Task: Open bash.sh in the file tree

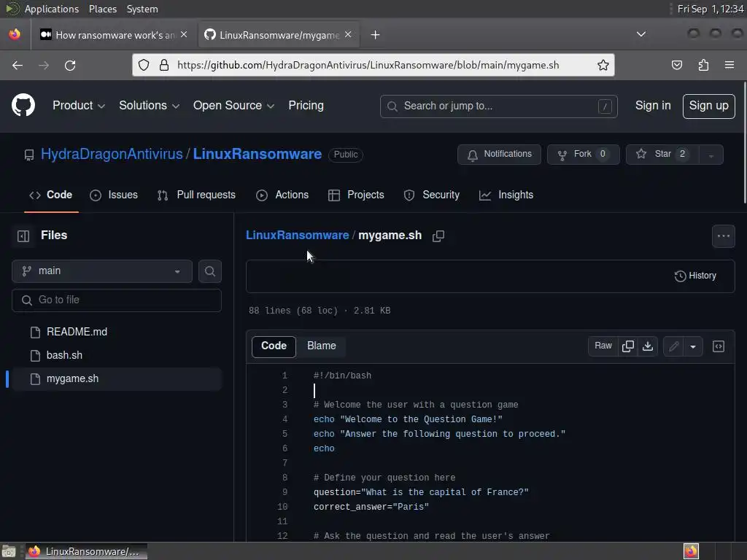Action: [x=117, y=355]
